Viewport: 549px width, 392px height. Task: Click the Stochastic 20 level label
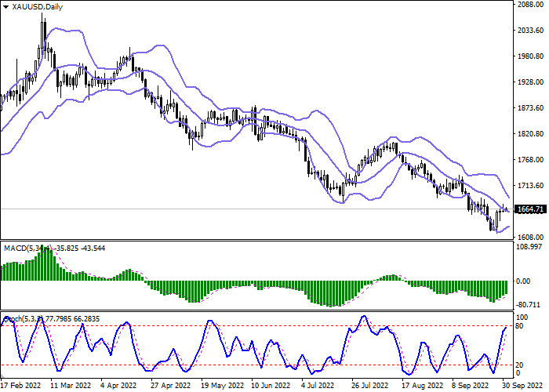click(519, 365)
